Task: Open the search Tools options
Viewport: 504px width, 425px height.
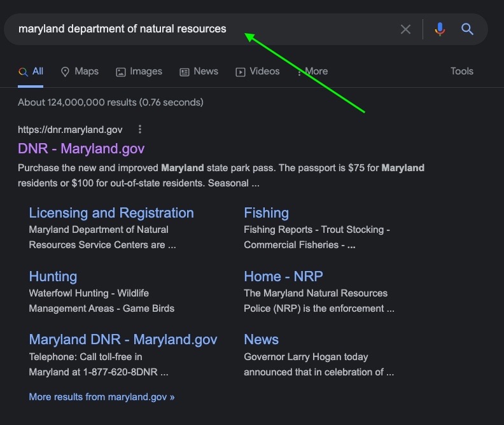Action: (461, 71)
